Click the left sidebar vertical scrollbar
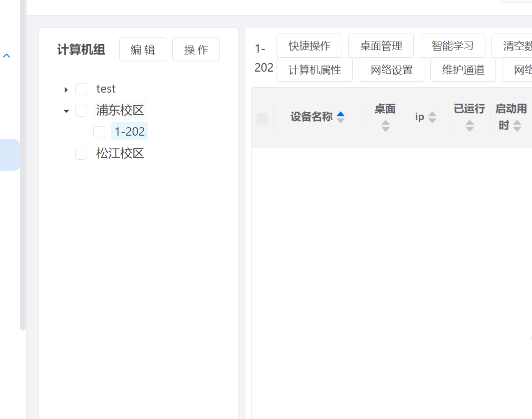 tap(23, 165)
